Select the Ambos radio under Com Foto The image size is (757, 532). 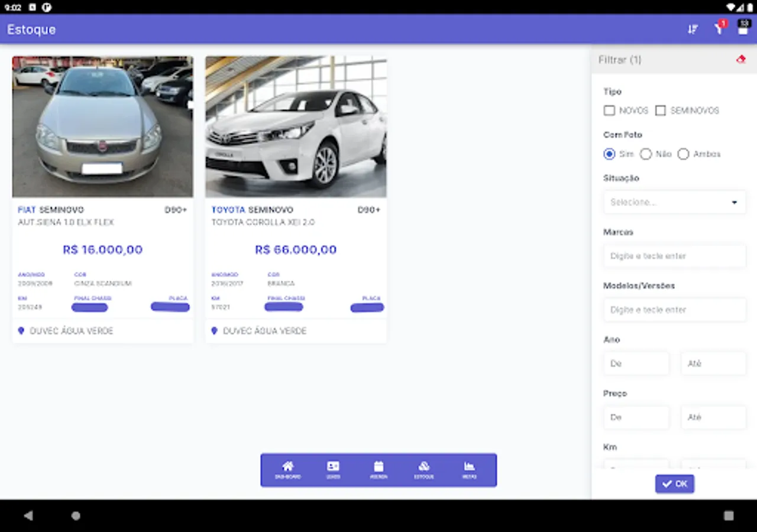click(683, 154)
